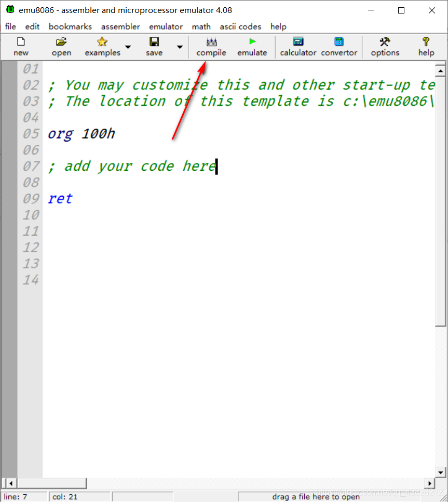Click the vertical scrollbar thumb
The height and width of the screenshot is (502, 448).
tap(441, 201)
